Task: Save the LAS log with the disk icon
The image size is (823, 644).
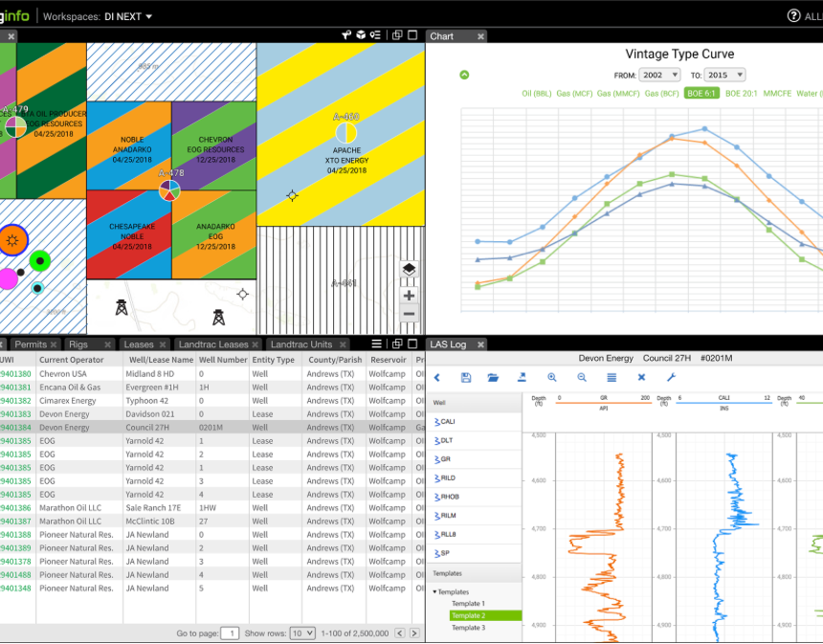Action: (465, 377)
